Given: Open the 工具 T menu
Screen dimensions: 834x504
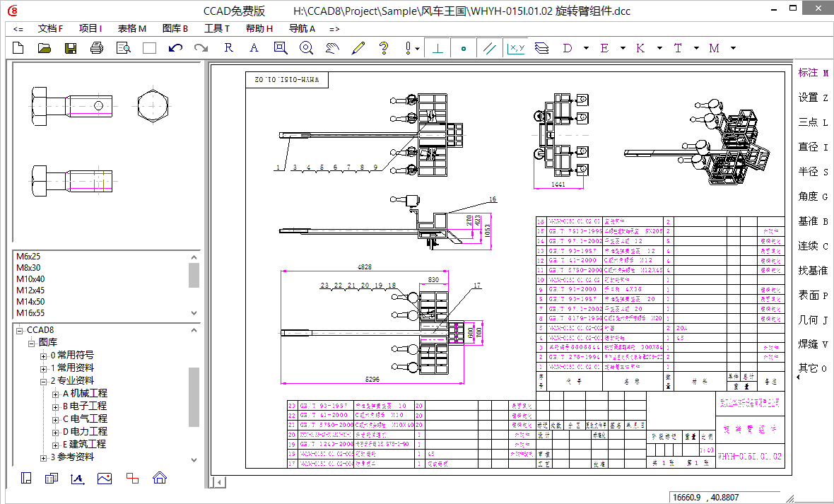Looking at the screenshot, I should point(216,29).
